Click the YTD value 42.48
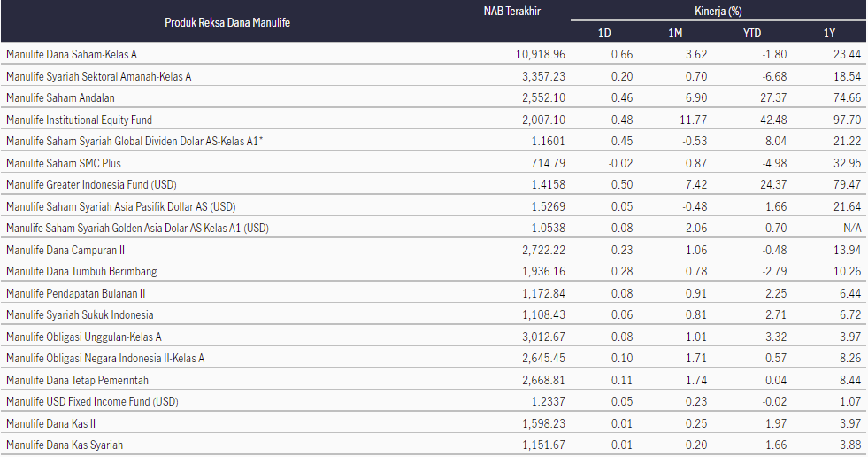 (773, 120)
